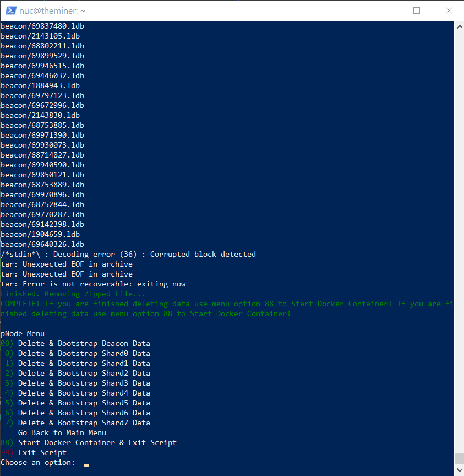464x476 pixels.
Task: Select the beacon/1904659.ldb line
Action: point(40,235)
